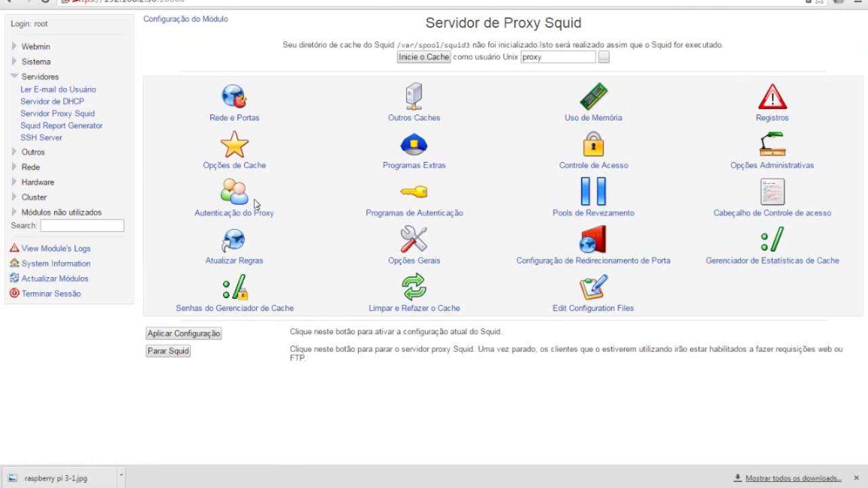Focus the Unix user field containing proxy
Viewport: 868px width, 488px height.
click(558, 57)
